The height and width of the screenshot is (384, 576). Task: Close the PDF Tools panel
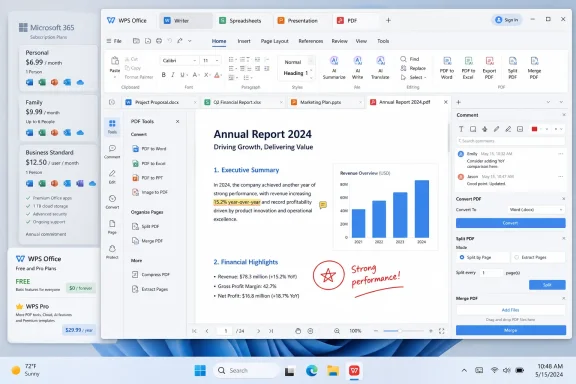click(177, 121)
